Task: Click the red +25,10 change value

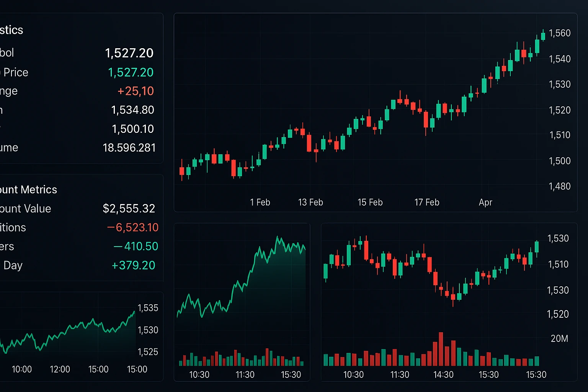Action: [136, 91]
